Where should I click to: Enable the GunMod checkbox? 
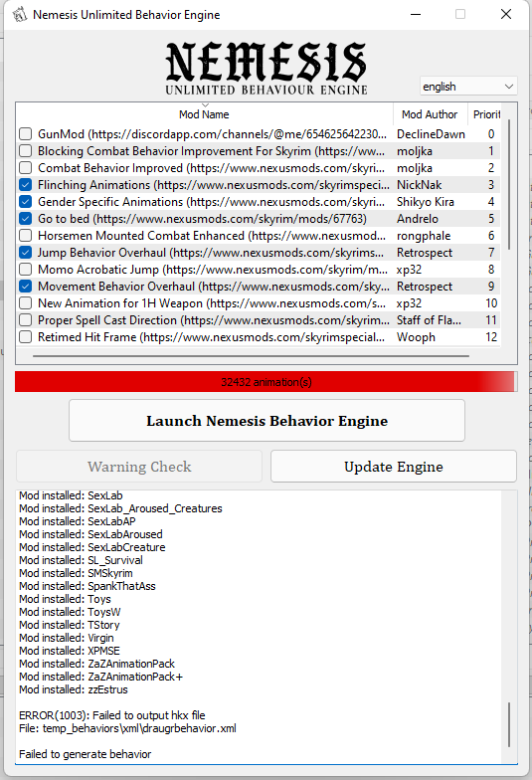(x=26, y=133)
